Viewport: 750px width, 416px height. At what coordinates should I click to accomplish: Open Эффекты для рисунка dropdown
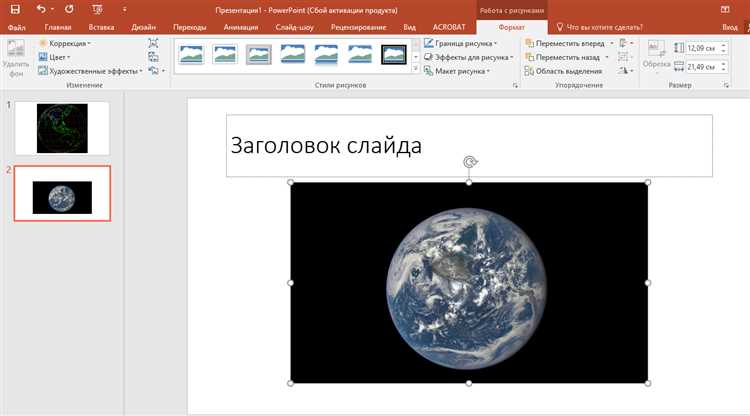pyautogui.click(x=473, y=57)
